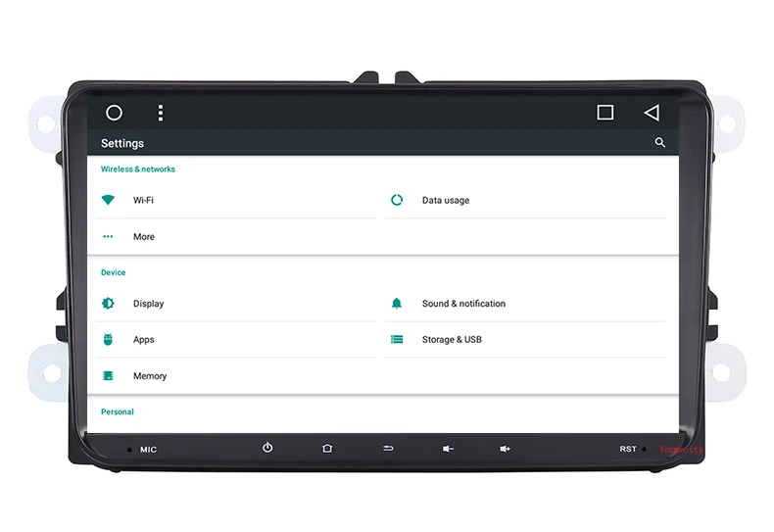This screenshot has height=532, width=774.
Task: Click the More ellipsis icon
Action: (108, 236)
